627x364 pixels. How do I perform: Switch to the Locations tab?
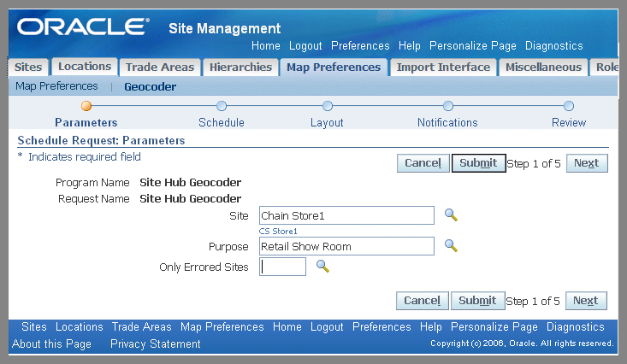tap(85, 67)
